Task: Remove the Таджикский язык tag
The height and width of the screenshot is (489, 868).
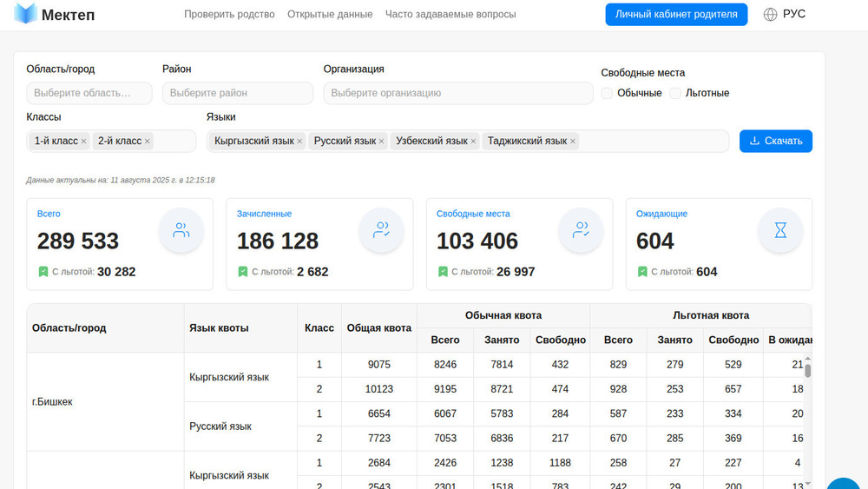Action: (573, 141)
